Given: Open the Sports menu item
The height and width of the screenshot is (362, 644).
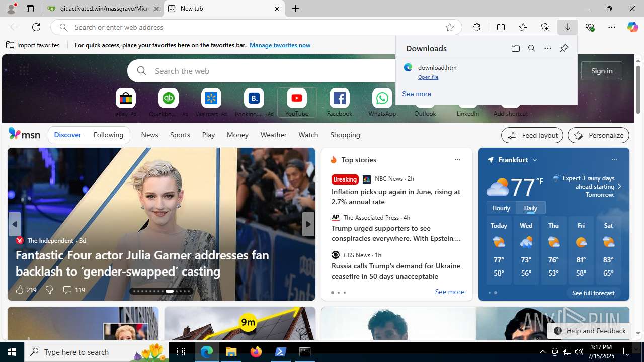Looking at the screenshot, I should pyautogui.click(x=180, y=135).
